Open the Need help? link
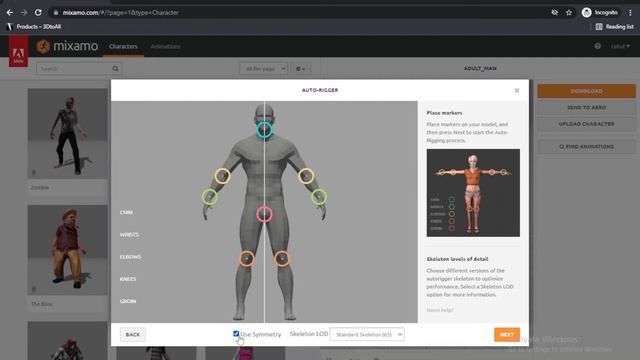 coord(440,310)
